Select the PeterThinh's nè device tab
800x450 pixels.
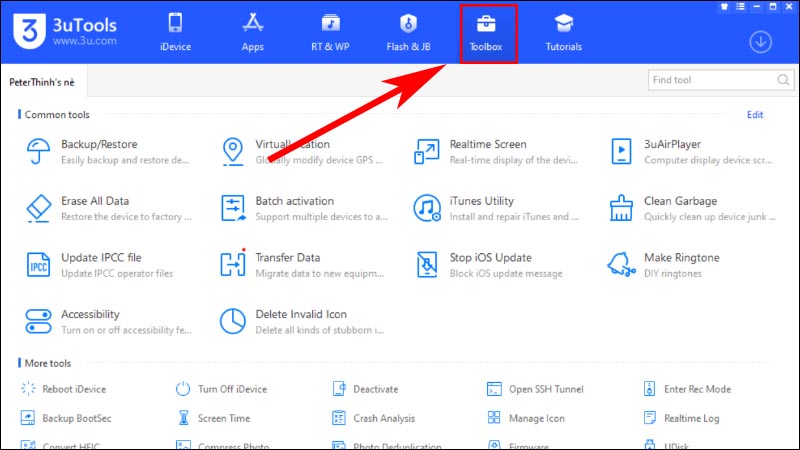(x=42, y=82)
